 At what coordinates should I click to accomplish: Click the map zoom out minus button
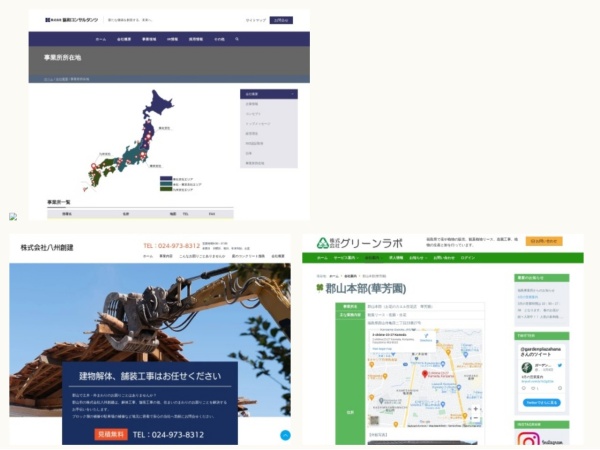tap(475, 417)
